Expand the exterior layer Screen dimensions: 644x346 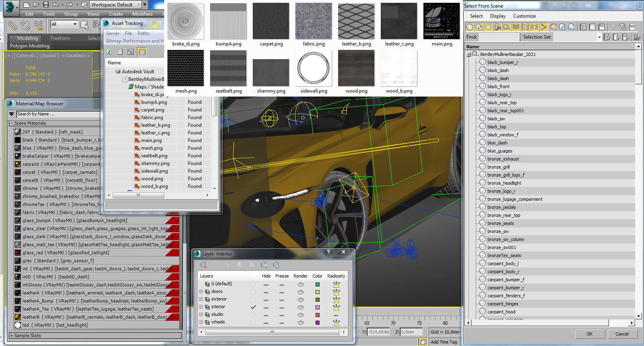[x=201, y=299]
